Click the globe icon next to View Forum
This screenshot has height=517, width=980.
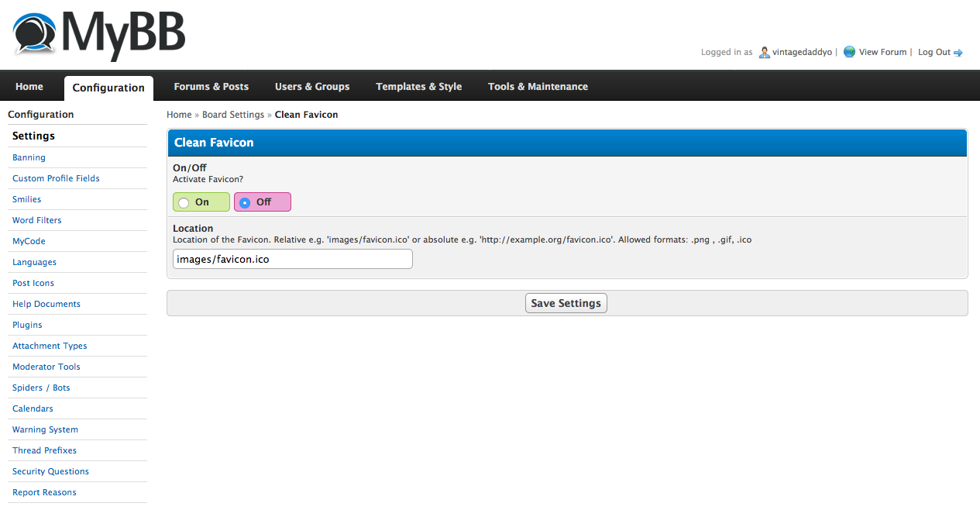[849, 53]
